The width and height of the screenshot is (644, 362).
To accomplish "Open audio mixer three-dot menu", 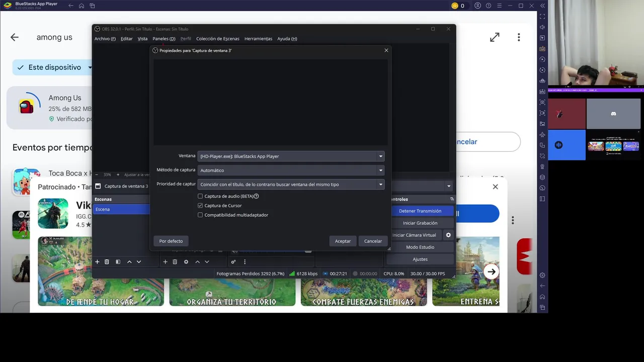I will coord(245,261).
